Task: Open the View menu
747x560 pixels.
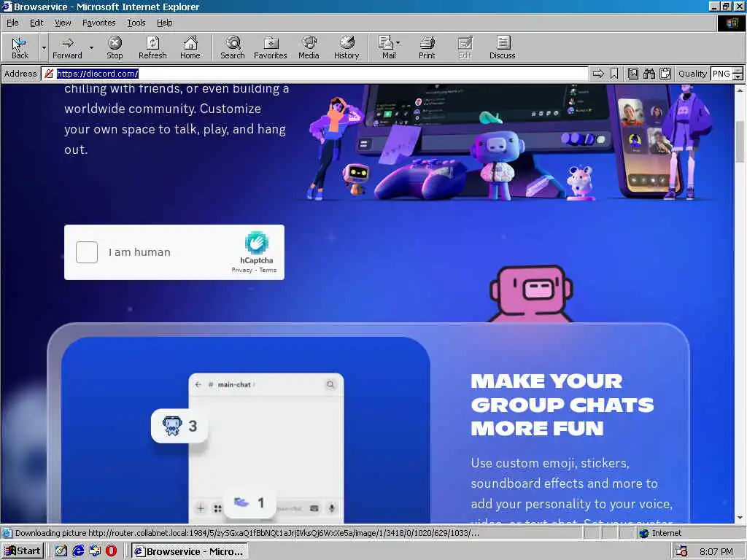Action: 63,23
